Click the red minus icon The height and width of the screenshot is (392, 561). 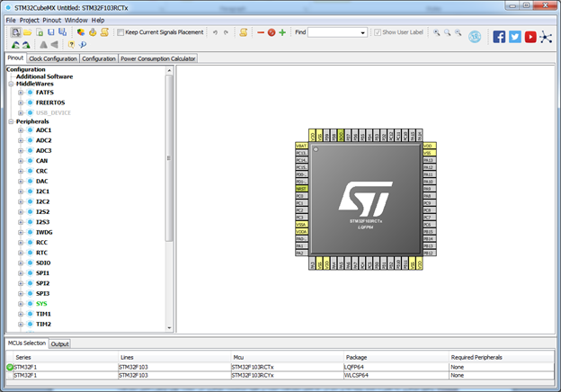coord(261,32)
